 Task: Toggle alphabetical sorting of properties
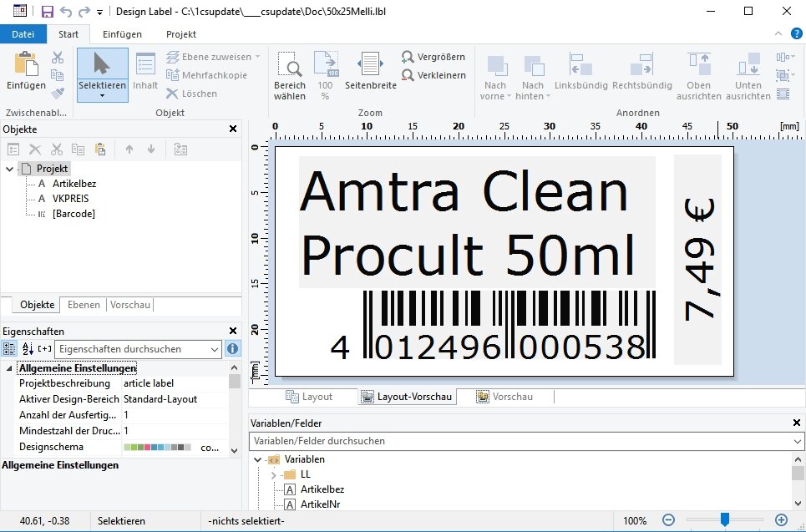click(x=27, y=349)
